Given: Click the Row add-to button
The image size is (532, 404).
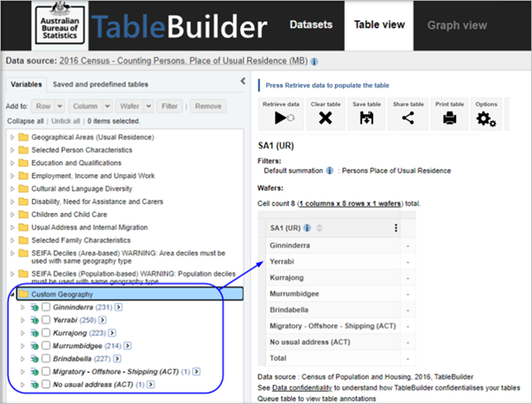Looking at the screenshot, I should [43, 106].
